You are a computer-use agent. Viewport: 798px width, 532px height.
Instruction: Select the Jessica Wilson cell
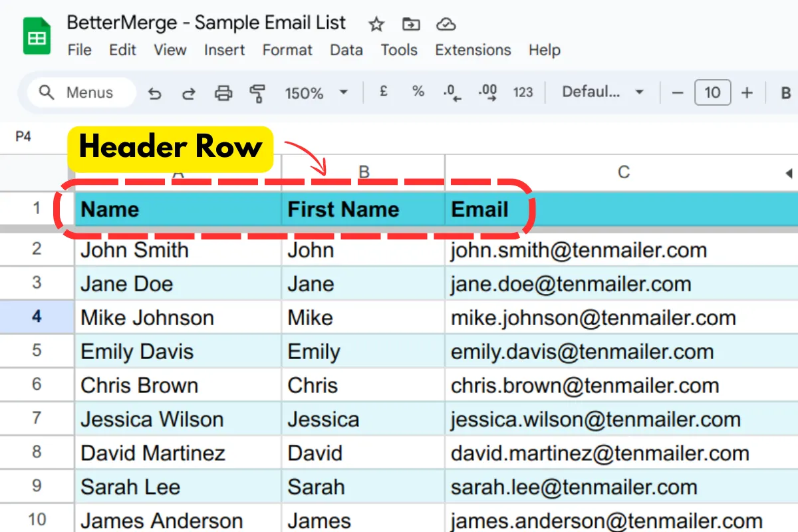[178, 419]
